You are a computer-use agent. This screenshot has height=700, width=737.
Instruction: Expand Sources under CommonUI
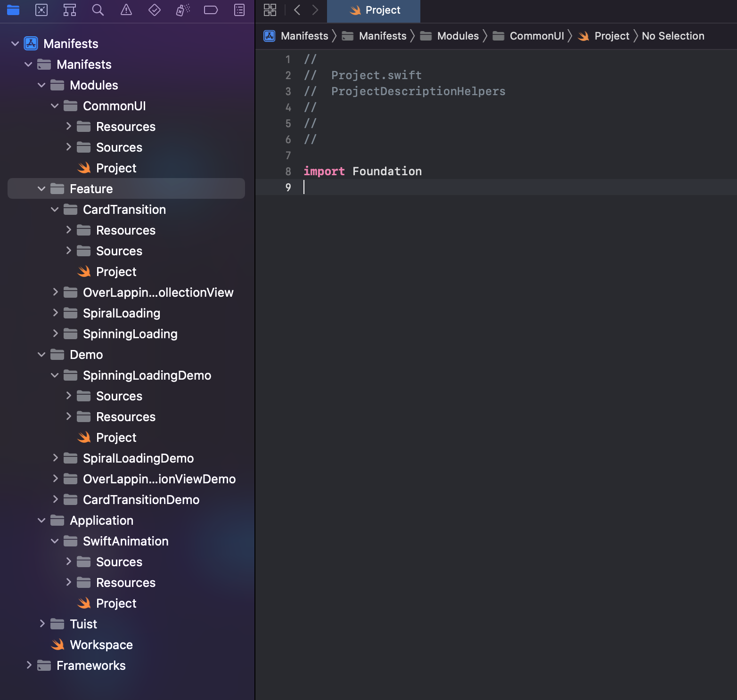tap(68, 147)
